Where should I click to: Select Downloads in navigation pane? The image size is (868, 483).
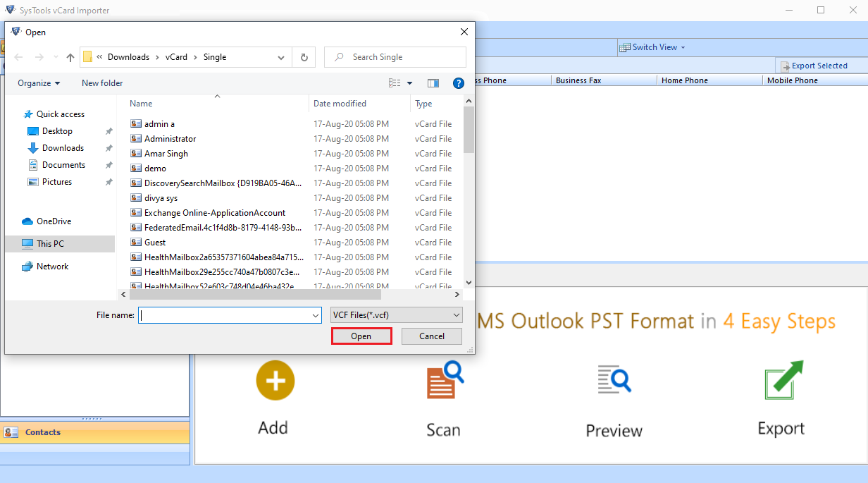click(x=63, y=148)
